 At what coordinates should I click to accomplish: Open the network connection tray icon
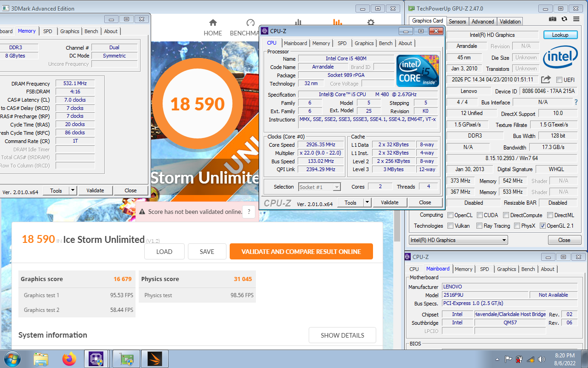pos(531,359)
